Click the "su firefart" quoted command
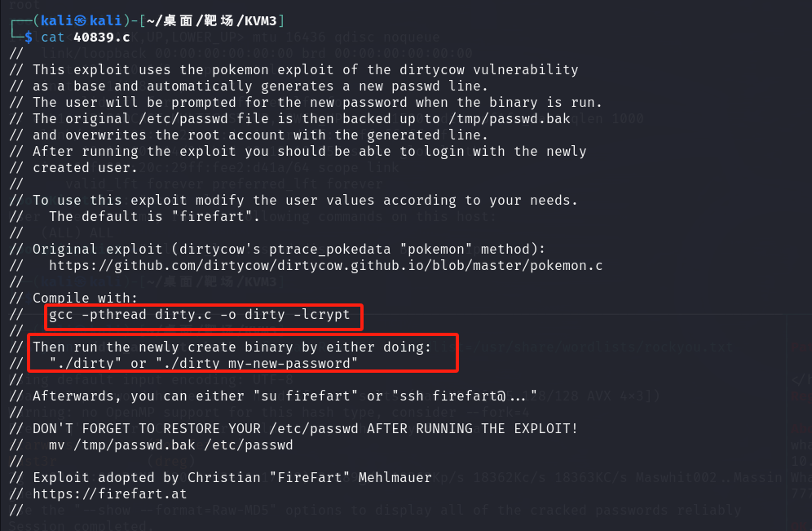The height and width of the screenshot is (531, 812). click(306, 396)
